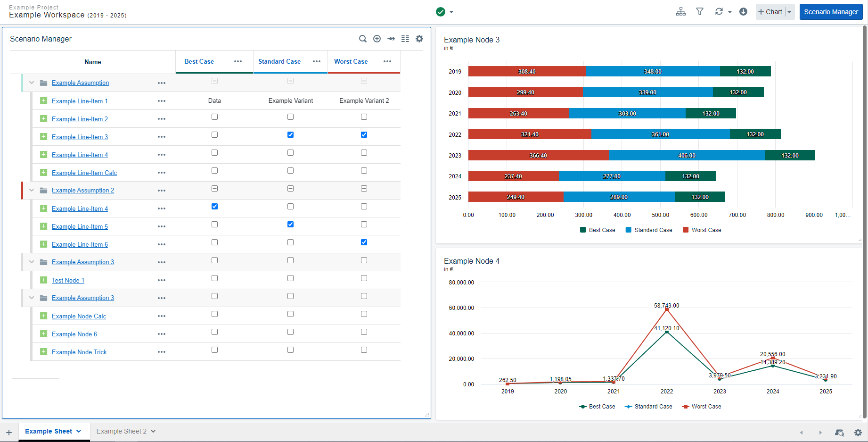
Task: Open the filter icon in top toolbar
Action: [x=700, y=11]
